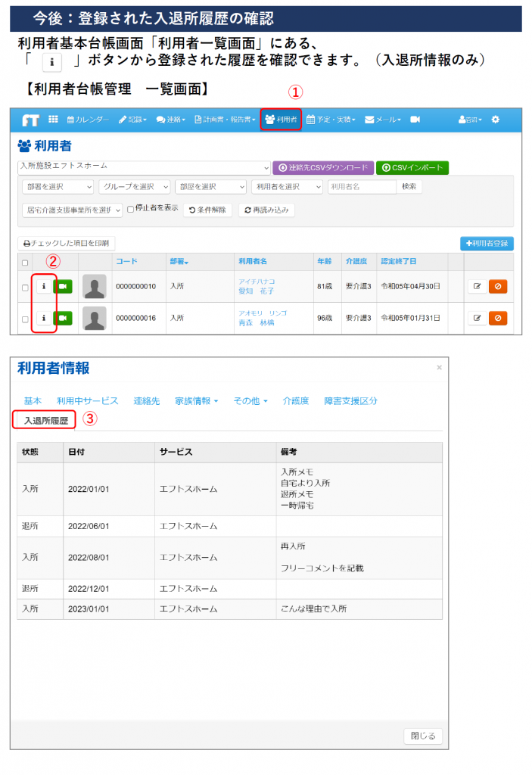The width and height of the screenshot is (532, 775).
Task: Select 利用者 in the top navbar
Action: click(x=281, y=120)
